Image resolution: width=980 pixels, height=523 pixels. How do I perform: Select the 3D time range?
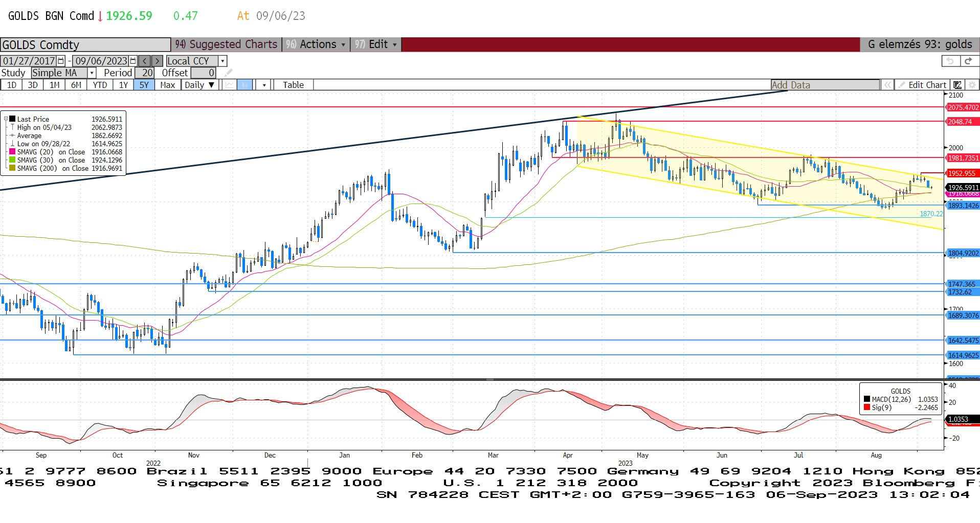(x=33, y=85)
